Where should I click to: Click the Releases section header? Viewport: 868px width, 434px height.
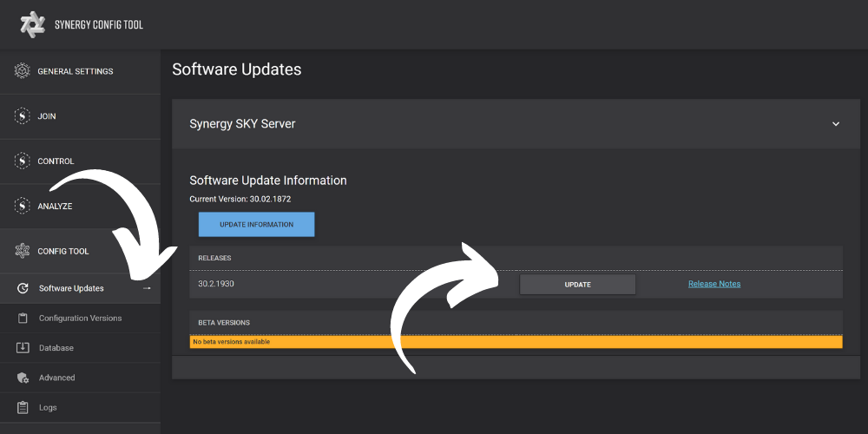click(x=516, y=258)
